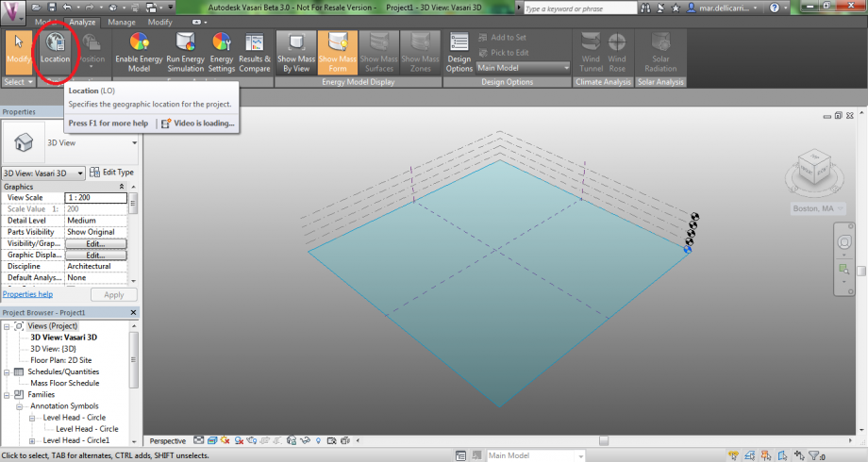
Task: Click Run Energy Simulation
Action: click(x=186, y=53)
